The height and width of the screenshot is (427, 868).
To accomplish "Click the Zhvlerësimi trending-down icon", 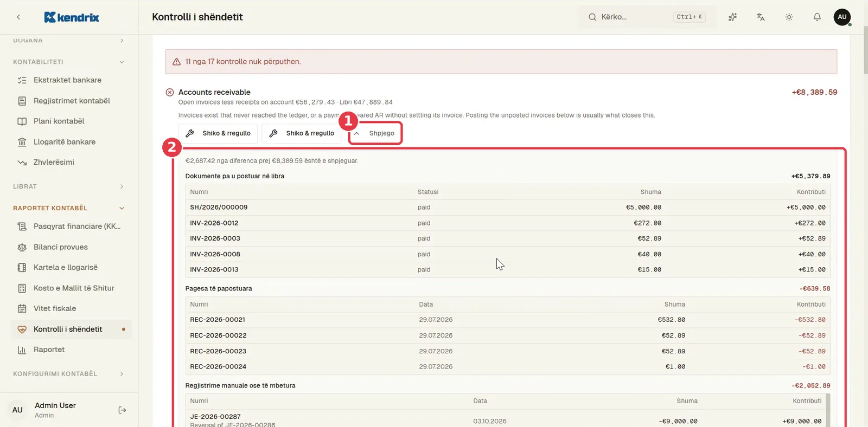I will tap(22, 163).
